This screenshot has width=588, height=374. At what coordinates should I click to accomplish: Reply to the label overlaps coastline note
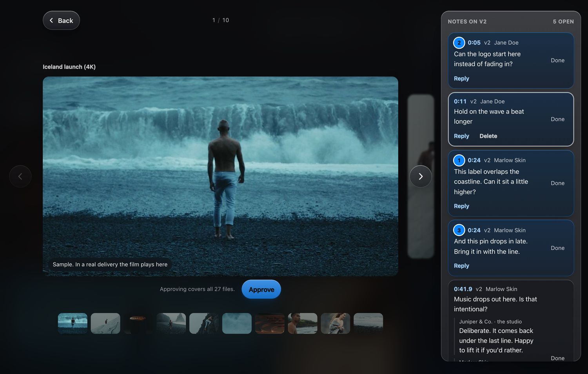tap(461, 206)
